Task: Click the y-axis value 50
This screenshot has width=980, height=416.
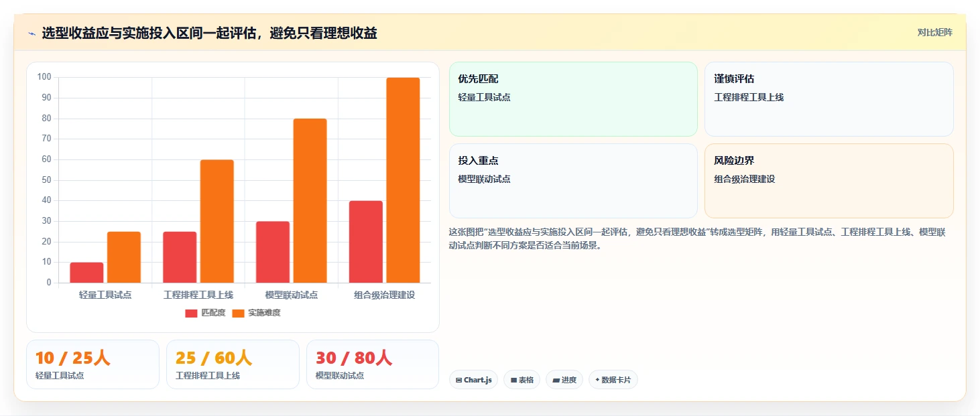Action: tap(46, 180)
